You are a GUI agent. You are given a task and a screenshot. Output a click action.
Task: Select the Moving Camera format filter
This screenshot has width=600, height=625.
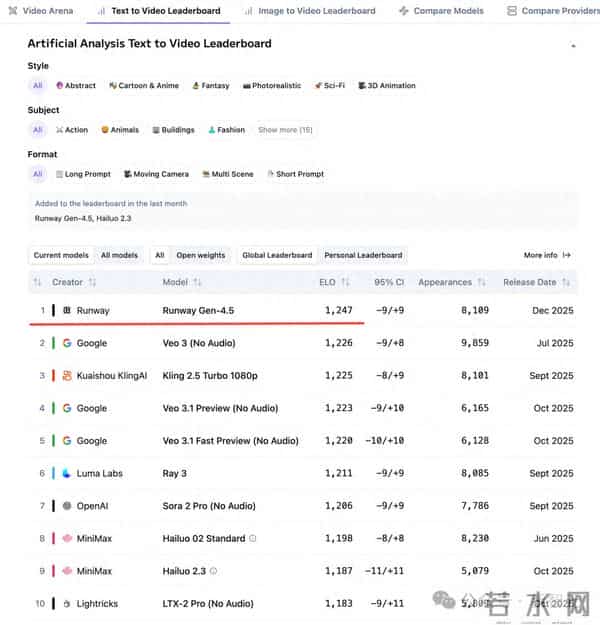pos(156,174)
